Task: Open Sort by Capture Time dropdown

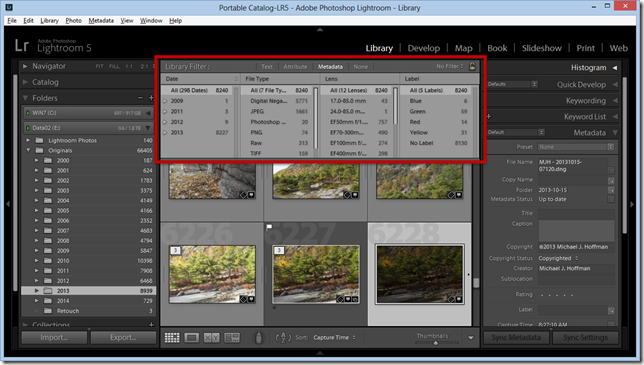Action: coord(334,337)
